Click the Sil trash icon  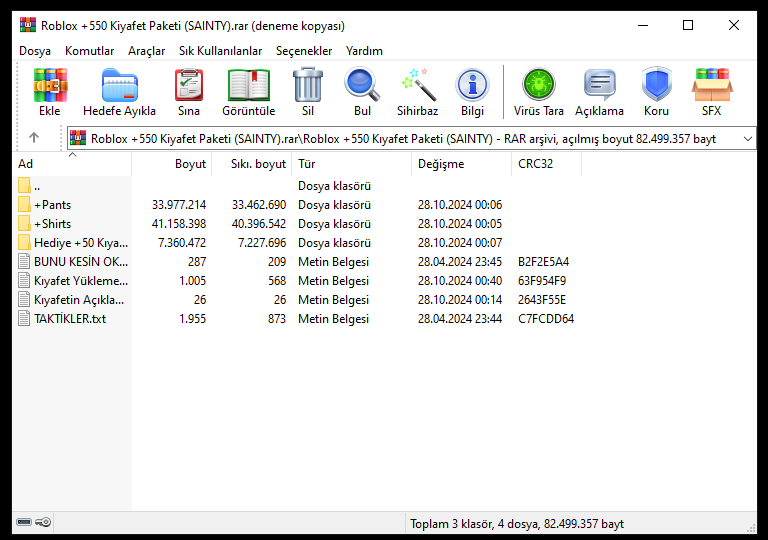[308, 86]
